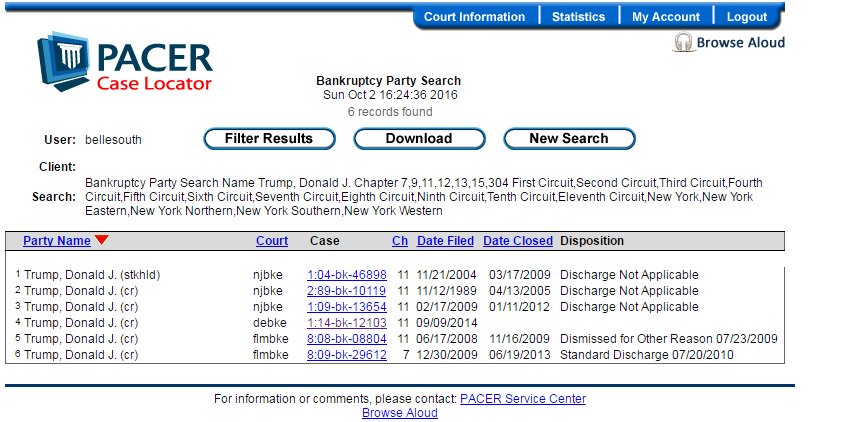Open case 8:08-bk-08804
Image resolution: width=854 pixels, height=422 pixels.
point(346,339)
